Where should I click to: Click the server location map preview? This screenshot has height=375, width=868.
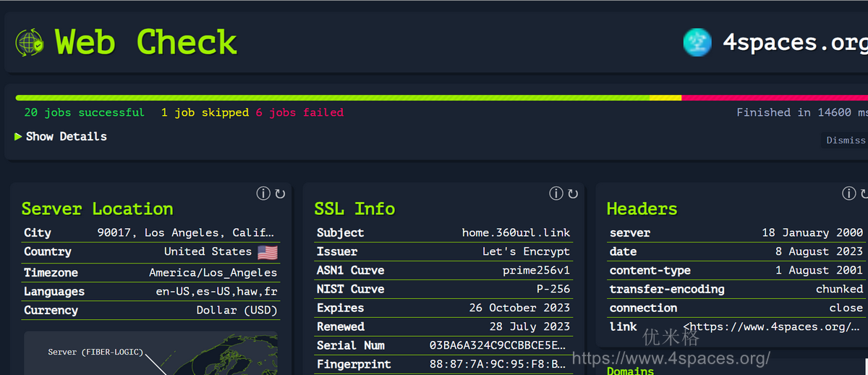tap(150, 353)
